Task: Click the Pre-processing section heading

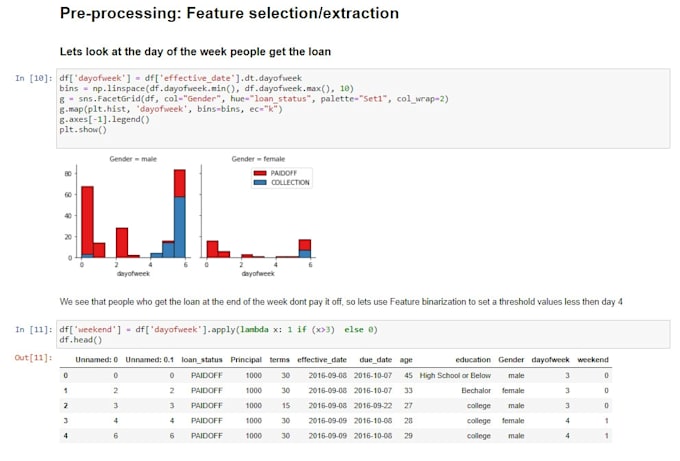Action: click(x=229, y=13)
